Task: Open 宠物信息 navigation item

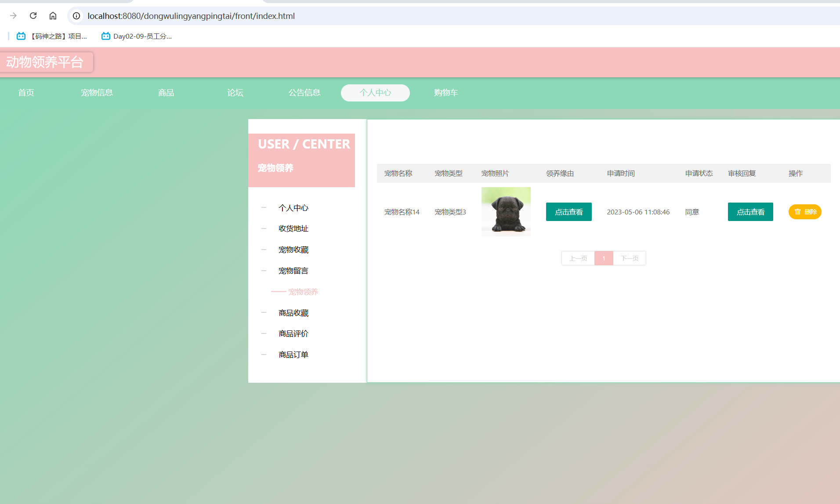Action: point(97,93)
